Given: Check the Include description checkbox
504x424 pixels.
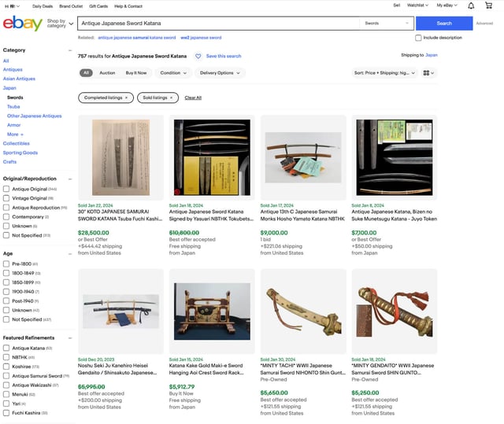Looking at the screenshot, I should click(x=418, y=38).
